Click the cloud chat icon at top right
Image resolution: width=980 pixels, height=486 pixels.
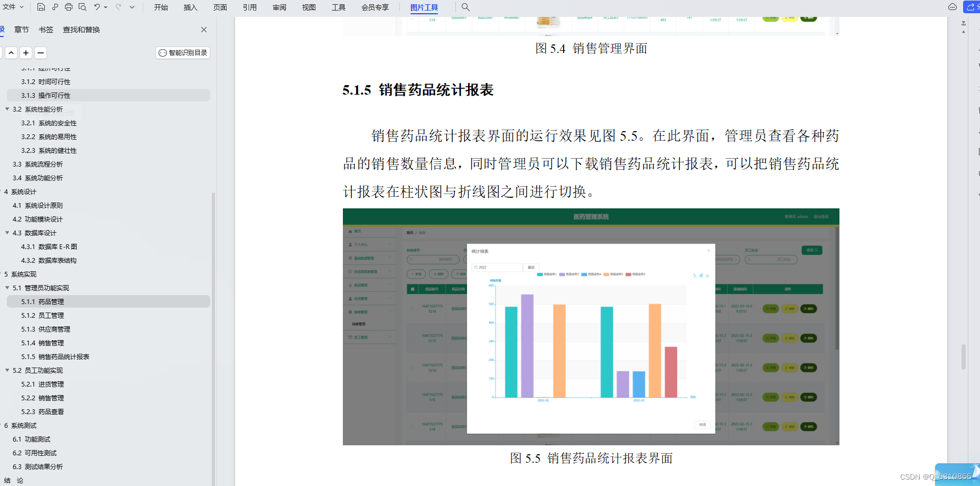(x=953, y=7)
